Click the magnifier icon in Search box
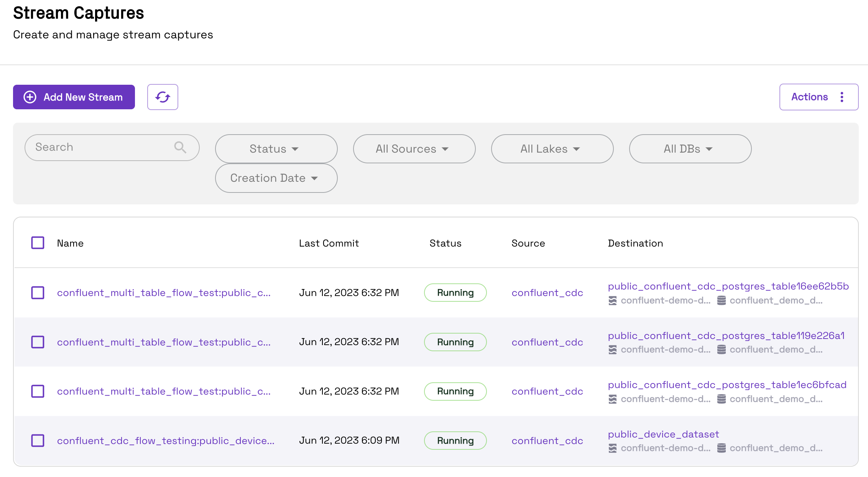868x477 pixels. point(180,147)
